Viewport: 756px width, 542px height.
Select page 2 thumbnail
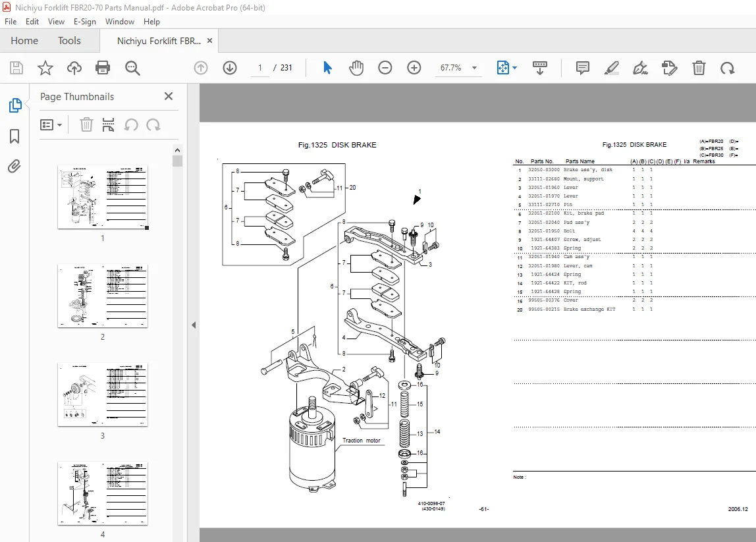coord(103,296)
